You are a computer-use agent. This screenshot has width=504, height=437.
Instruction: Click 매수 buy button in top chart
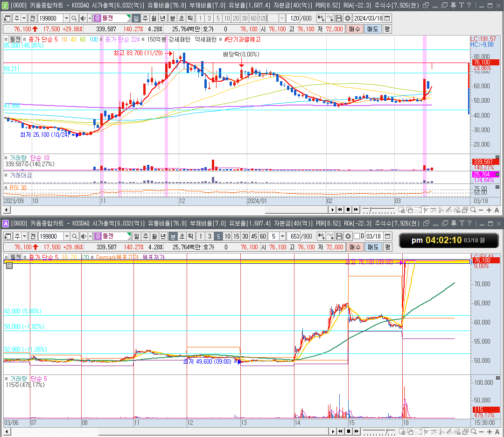(x=354, y=29)
